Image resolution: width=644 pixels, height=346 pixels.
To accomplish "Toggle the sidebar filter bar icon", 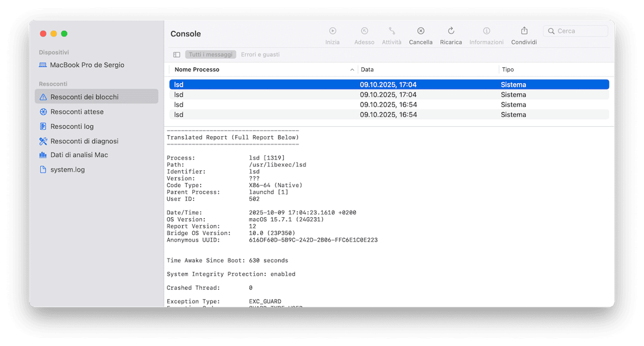I will click(x=177, y=55).
